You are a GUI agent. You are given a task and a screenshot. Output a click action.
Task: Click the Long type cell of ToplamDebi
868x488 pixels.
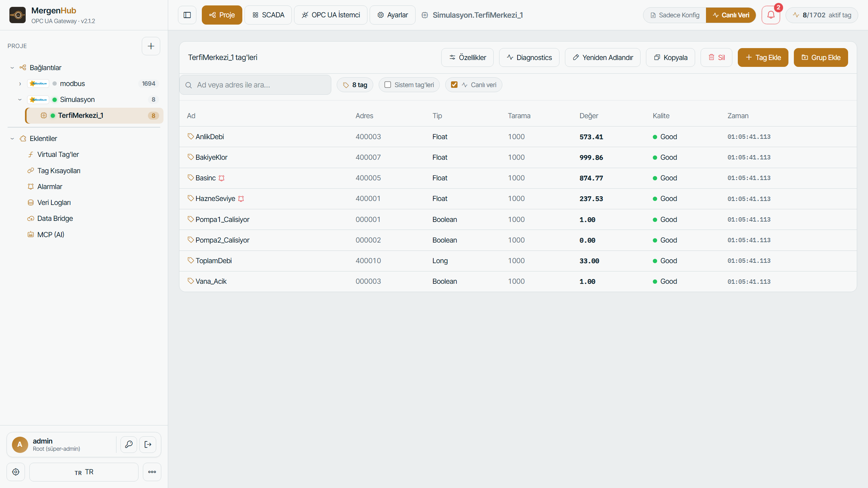click(440, 261)
